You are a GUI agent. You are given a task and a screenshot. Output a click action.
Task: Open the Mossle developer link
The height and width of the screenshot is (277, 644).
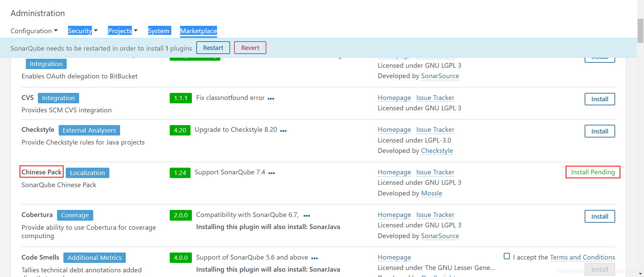click(x=432, y=193)
